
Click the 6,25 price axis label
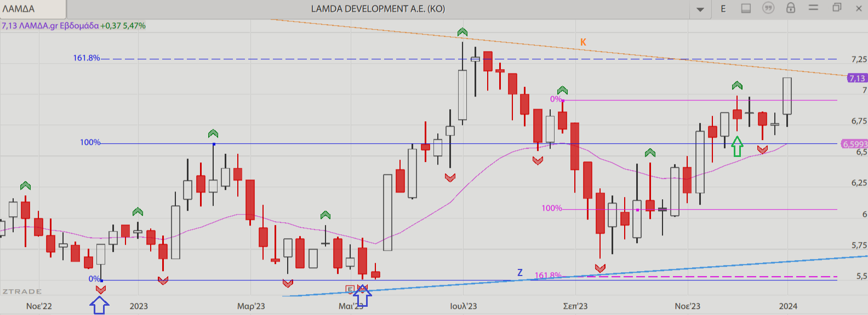[859, 183]
